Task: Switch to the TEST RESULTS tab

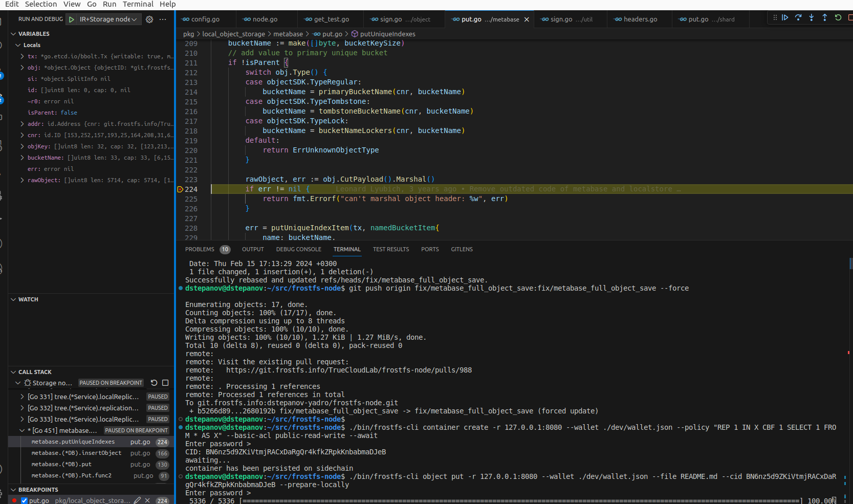Action: tap(391, 249)
